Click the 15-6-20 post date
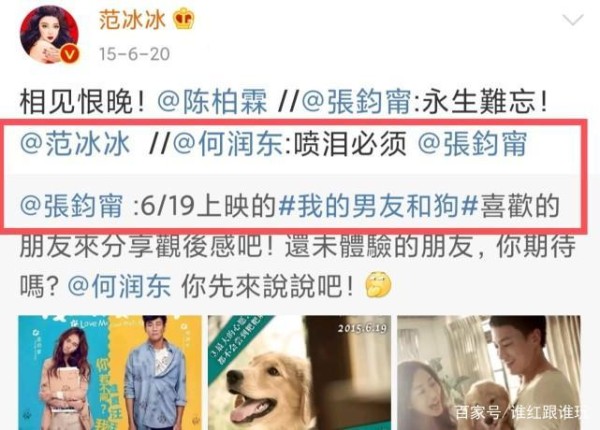 click(134, 54)
